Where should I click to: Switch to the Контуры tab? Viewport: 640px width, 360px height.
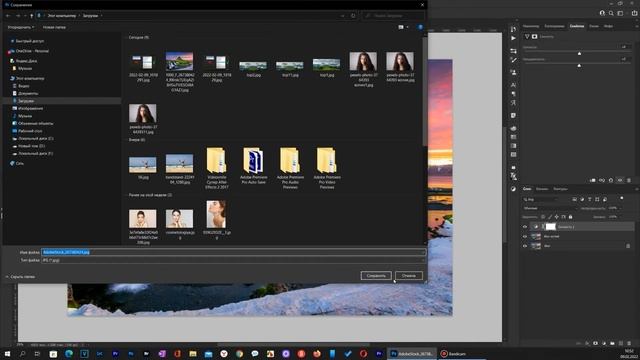pyautogui.click(x=560, y=189)
